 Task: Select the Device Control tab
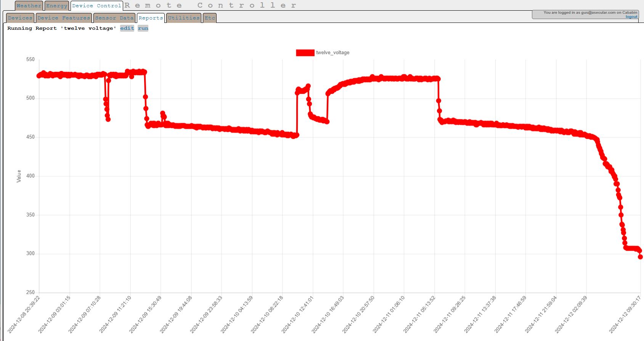(x=96, y=6)
